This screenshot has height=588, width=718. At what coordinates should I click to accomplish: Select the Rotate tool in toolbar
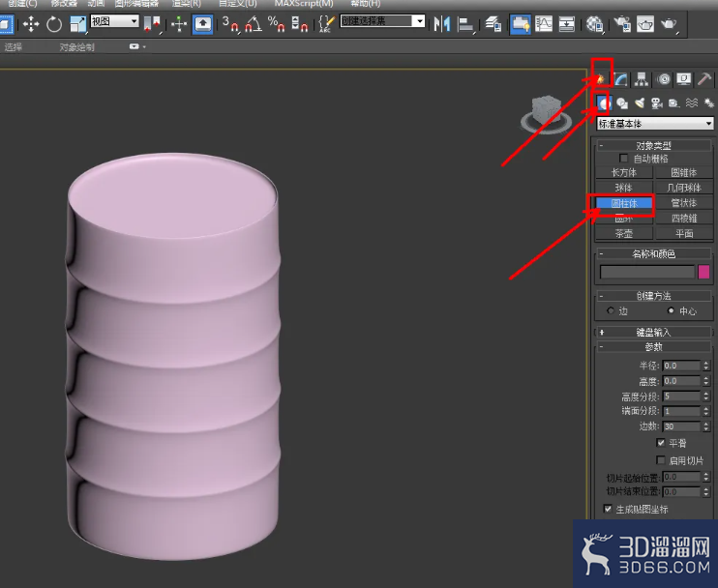(54, 24)
